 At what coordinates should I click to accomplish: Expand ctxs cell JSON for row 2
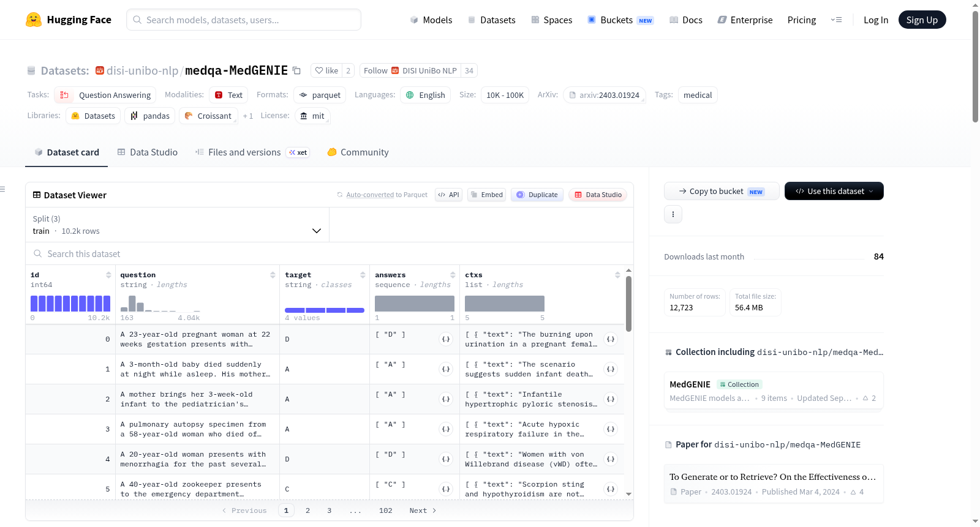click(611, 399)
